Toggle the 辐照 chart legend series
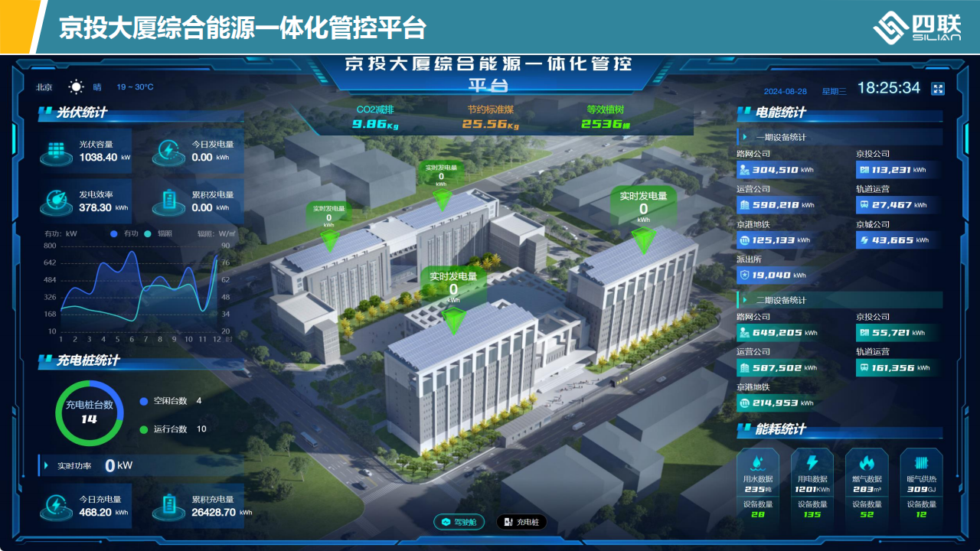 159,233
